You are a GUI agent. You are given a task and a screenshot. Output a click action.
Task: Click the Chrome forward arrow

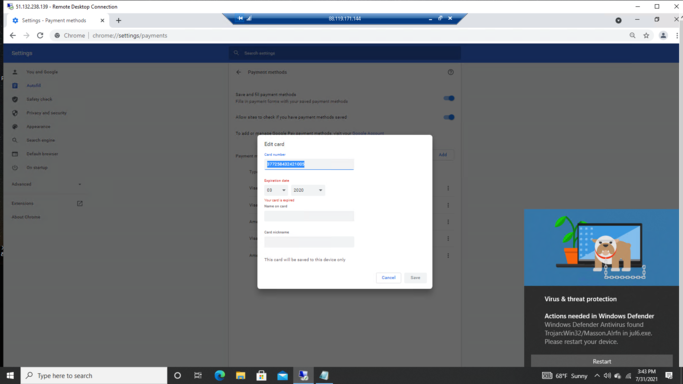26,36
